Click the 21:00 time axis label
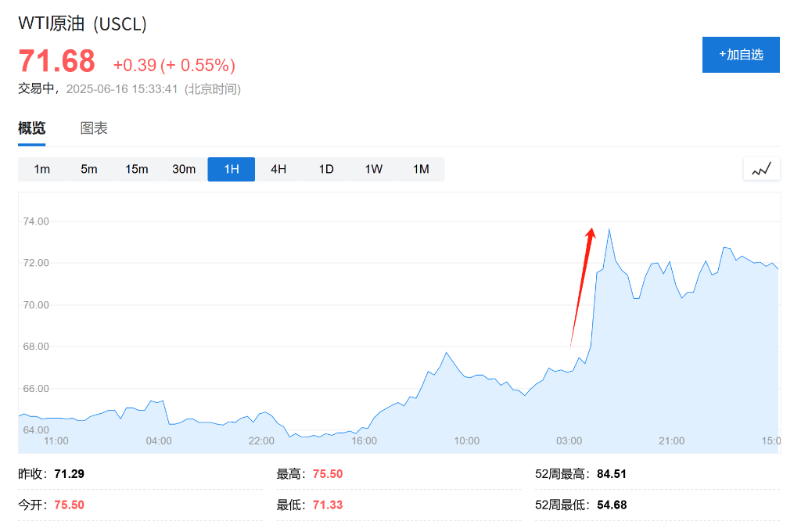This screenshot has width=801, height=532. tap(672, 440)
